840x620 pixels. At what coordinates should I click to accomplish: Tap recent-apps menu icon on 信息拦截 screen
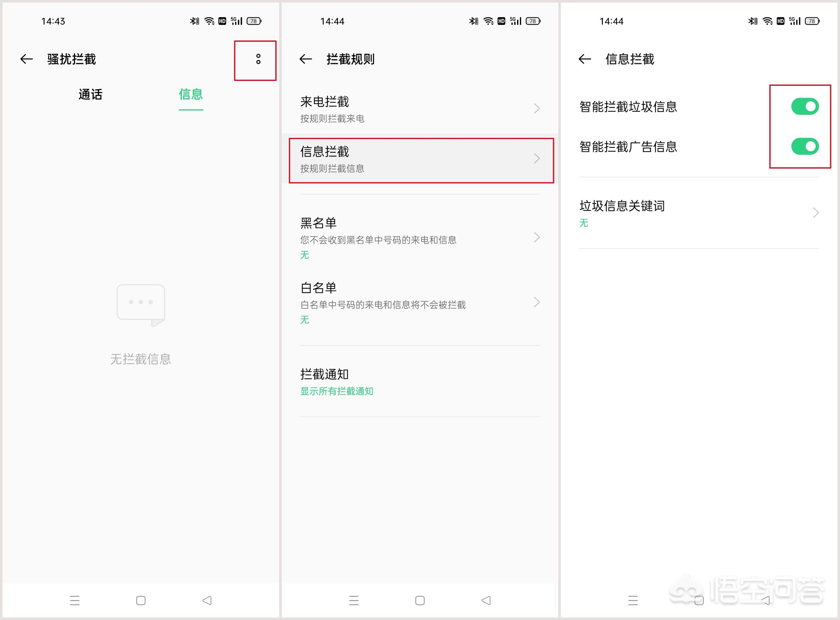coord(633,601)
